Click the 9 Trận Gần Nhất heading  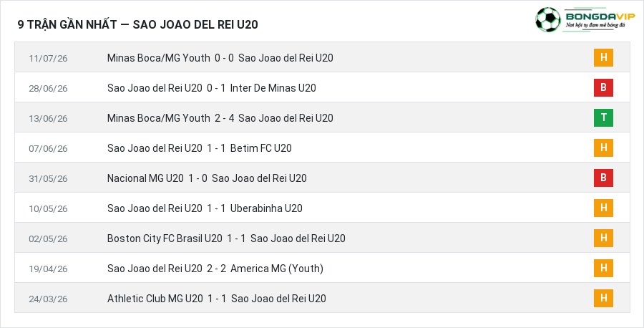pos(137,24)
